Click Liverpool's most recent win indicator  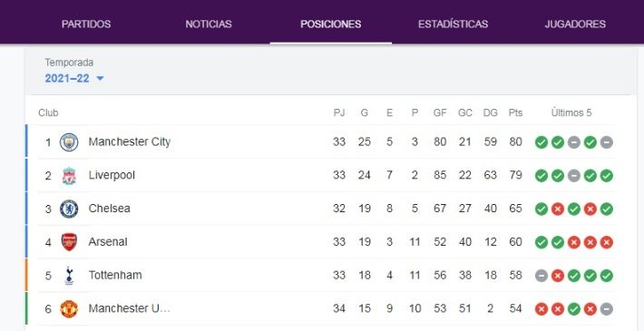click(606, 176)
